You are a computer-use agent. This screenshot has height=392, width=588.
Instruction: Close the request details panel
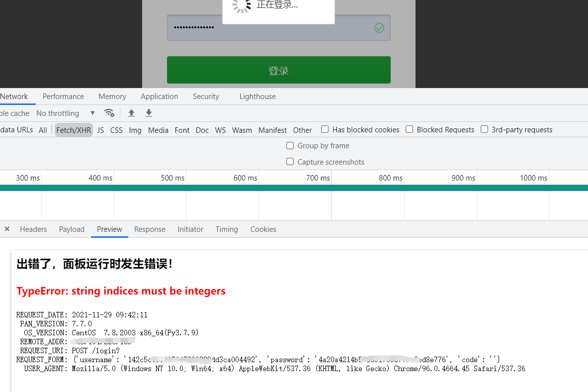(x=7, y=229)
